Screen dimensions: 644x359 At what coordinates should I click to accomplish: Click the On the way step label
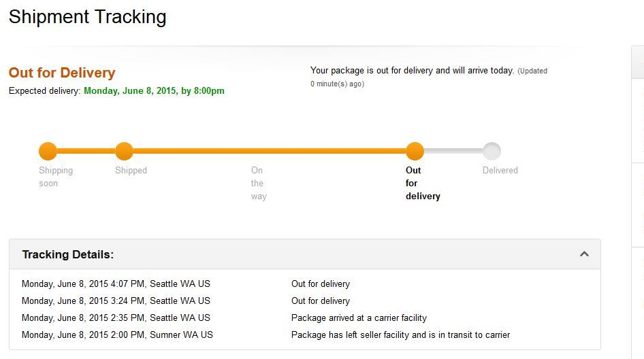coord(258,183)
